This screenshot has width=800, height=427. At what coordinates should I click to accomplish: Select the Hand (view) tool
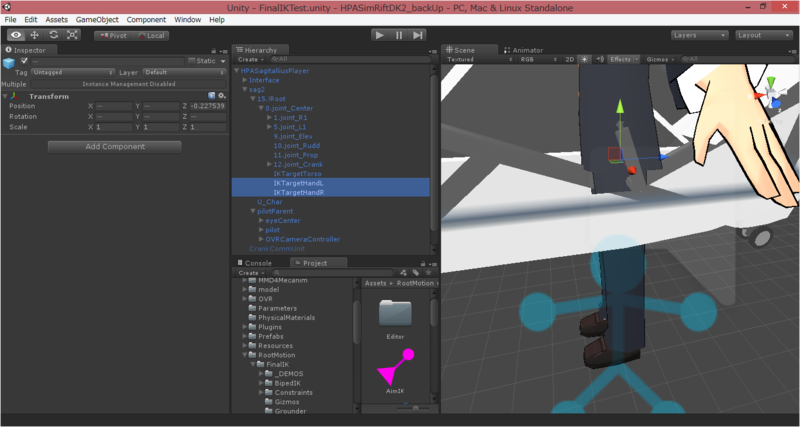[x=16, y=35]
